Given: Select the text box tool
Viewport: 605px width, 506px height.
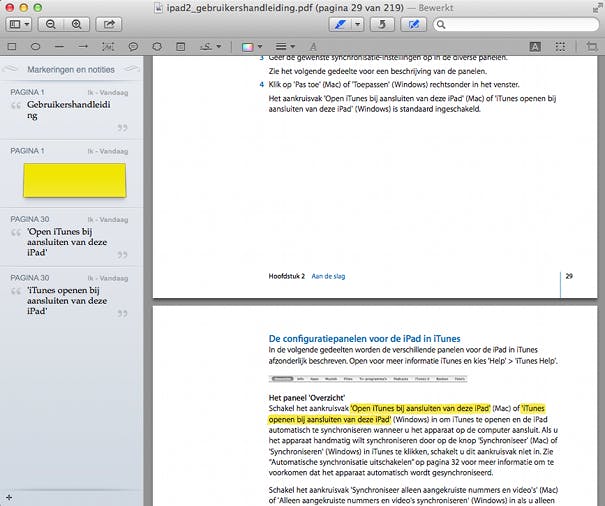Looking at the screenshot, I should pyautogui.click(x=108, y=47).
